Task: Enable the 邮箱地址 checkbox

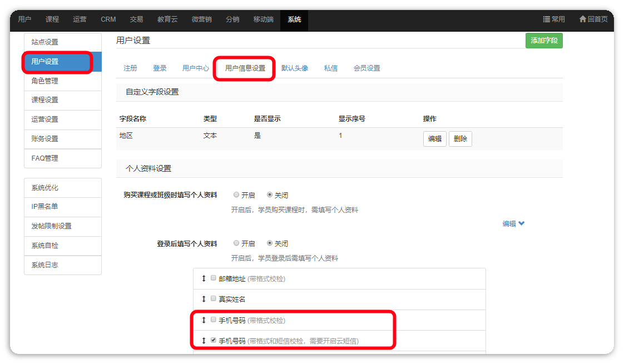Action: point(213,278)
